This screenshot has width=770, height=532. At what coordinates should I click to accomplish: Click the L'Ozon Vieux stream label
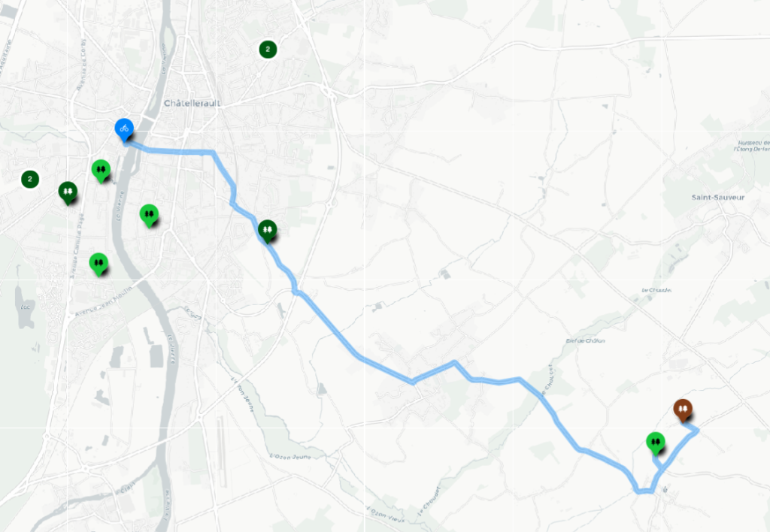pos(386,514)
